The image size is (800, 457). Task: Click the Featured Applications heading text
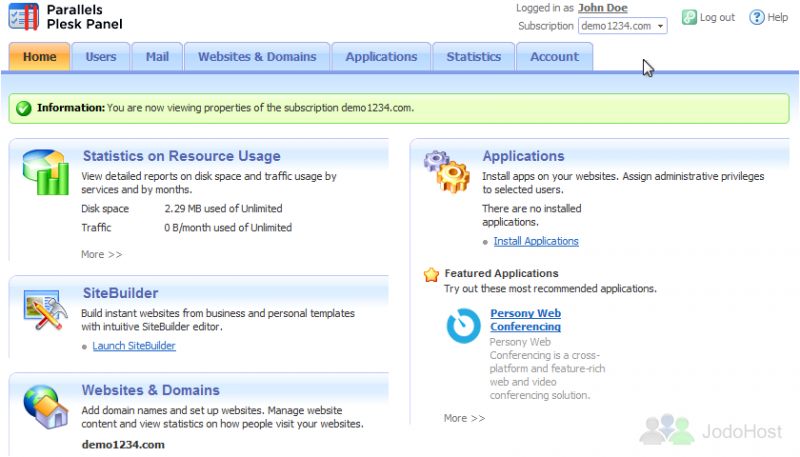click(x=502, y=273)
